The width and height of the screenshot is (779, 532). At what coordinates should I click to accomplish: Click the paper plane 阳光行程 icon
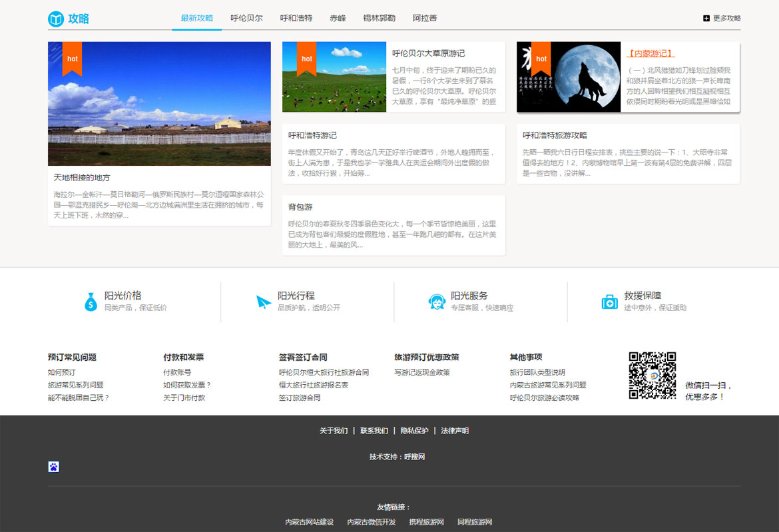[264, 302]
